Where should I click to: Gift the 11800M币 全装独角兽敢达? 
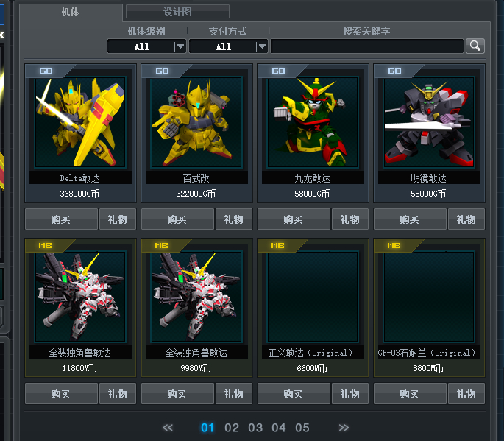tap(118, 393)
